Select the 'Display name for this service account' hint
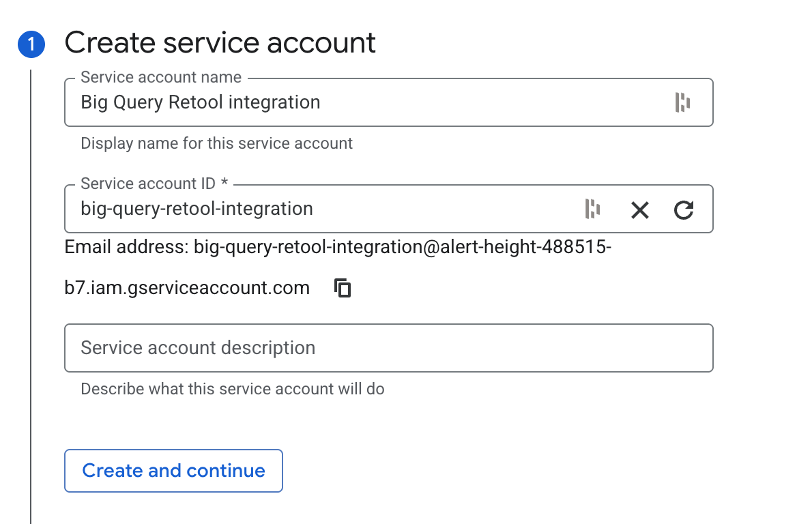Viewport: 812px width, 524px height. 216,143
